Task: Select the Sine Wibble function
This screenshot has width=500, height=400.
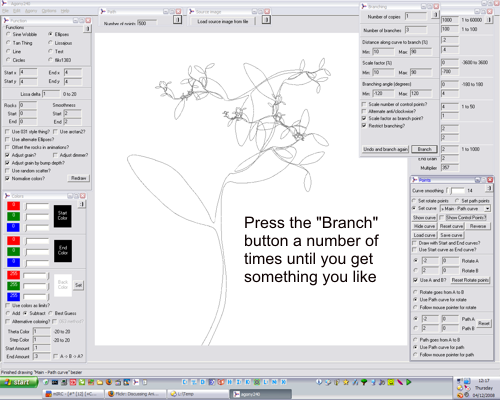Action: (x=22, y=34)
